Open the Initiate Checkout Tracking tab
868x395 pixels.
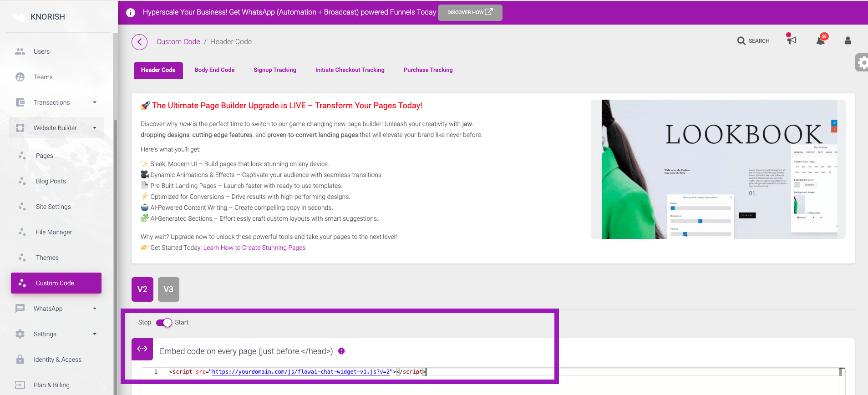(350, 70)
